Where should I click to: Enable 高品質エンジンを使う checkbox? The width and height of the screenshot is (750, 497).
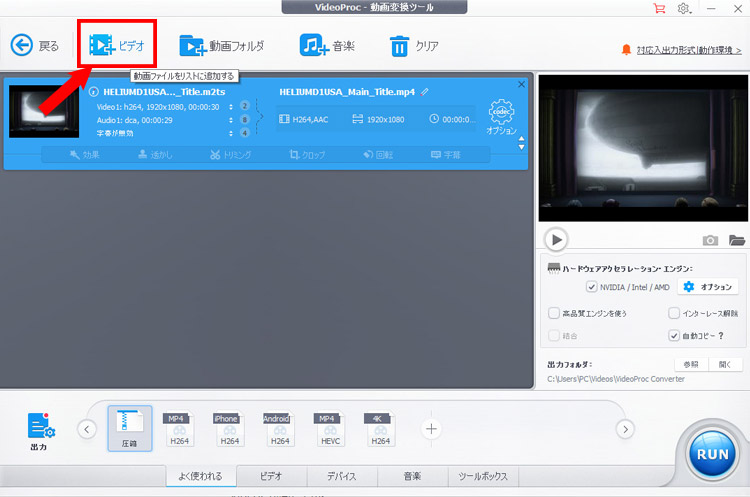[x=553, y=313]
